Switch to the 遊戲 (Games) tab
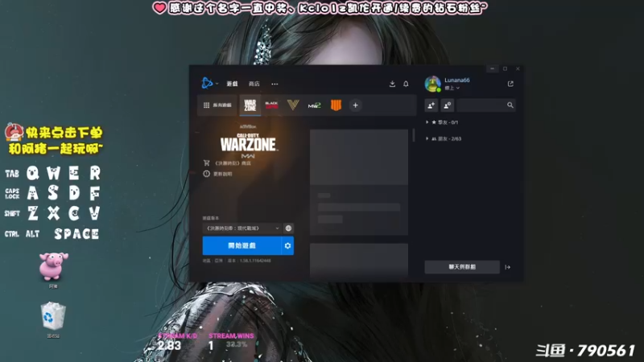Viewport: 644px width, 362px height. pos(232,84)
